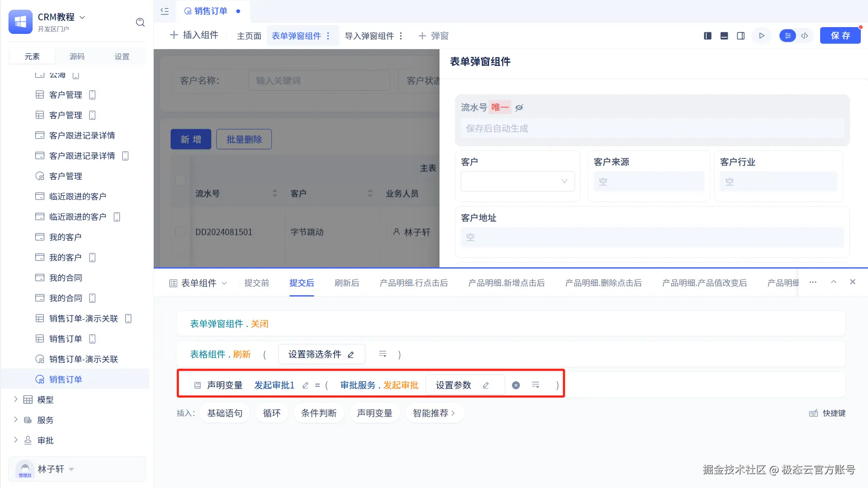Click the 客户地址 input field
Viewport: 868px width, 488px height.
pyautogui.click(x=652, y=238)
